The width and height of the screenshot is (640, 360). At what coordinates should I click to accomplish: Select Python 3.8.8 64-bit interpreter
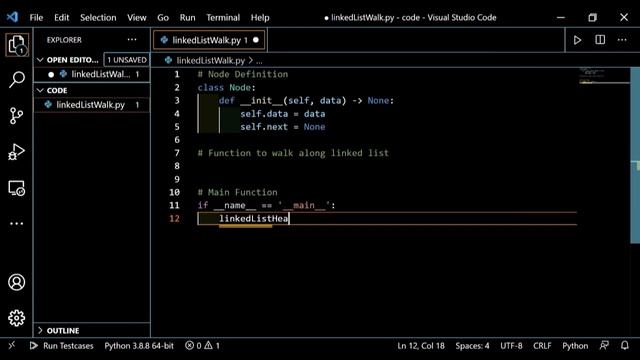click(x=139, y=346)
